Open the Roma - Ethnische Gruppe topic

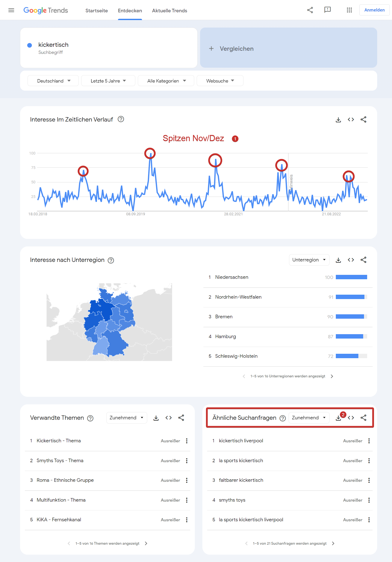point(65,480)
